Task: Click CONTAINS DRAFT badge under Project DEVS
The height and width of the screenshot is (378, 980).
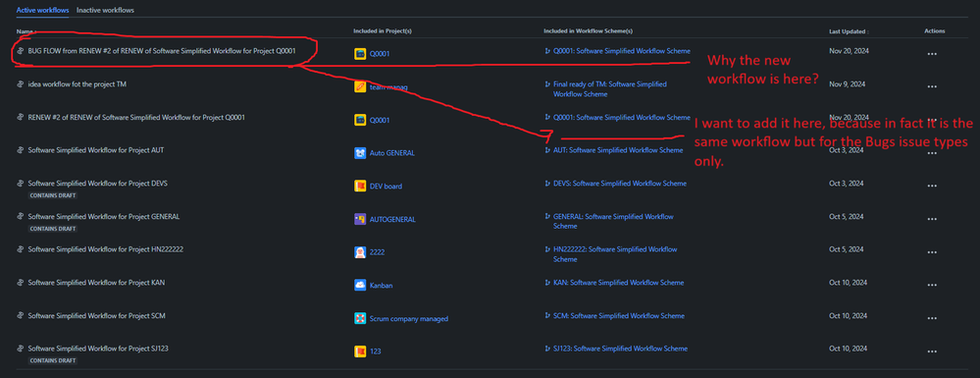Action: point(53,195)
